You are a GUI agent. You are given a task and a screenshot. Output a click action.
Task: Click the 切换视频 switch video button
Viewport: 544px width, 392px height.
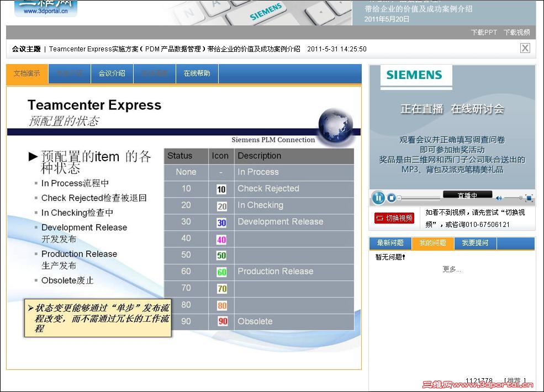(x=394, y=218)
